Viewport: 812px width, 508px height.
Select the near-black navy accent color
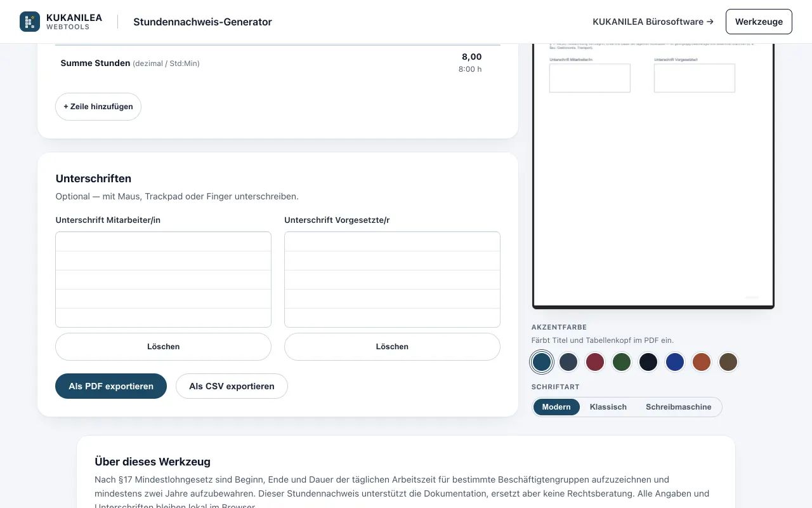tap(648, 362)
